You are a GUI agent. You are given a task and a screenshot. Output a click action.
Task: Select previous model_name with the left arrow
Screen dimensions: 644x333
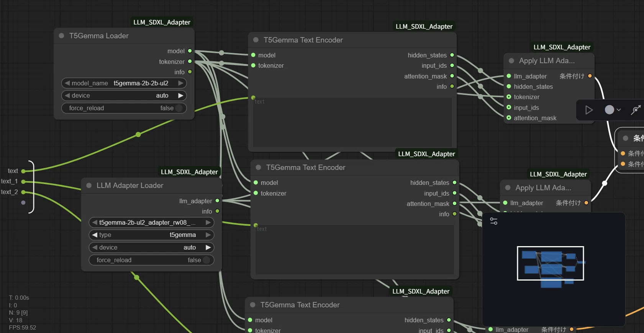coord(67,83)
